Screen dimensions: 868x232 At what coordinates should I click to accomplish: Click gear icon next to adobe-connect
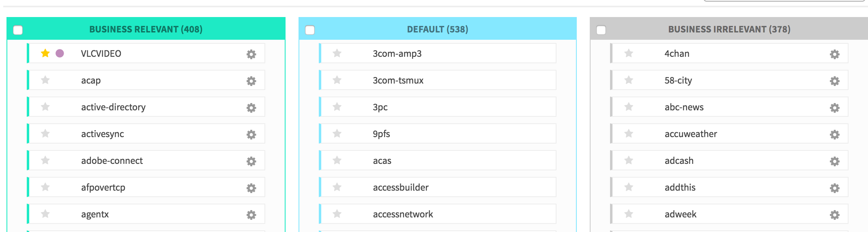pos(251,161)
